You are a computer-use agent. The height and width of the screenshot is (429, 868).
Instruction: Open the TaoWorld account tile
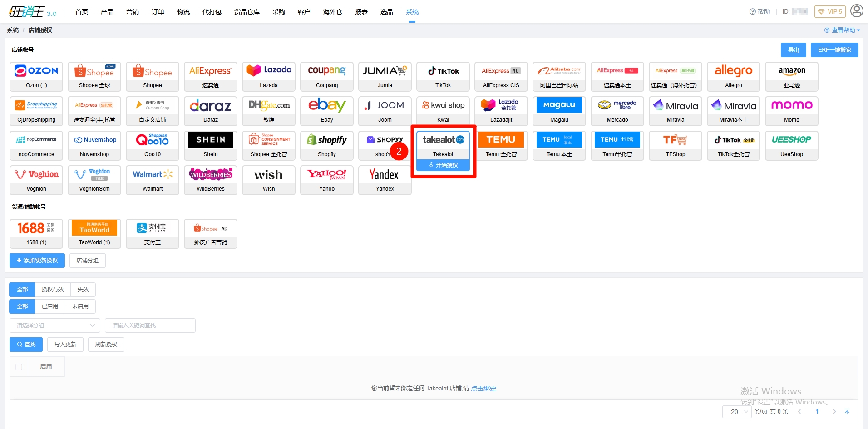pos(94,234)
